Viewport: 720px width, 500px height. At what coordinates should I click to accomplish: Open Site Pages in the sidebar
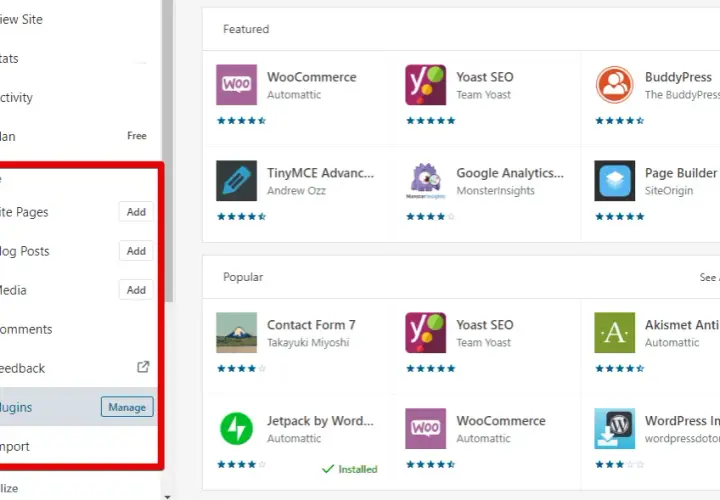[24, 212]
